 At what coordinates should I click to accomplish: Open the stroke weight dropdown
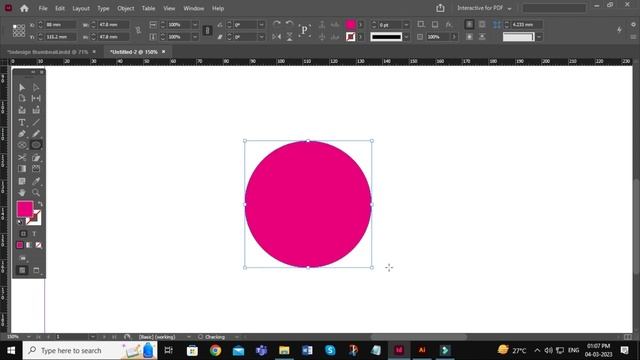406,25
